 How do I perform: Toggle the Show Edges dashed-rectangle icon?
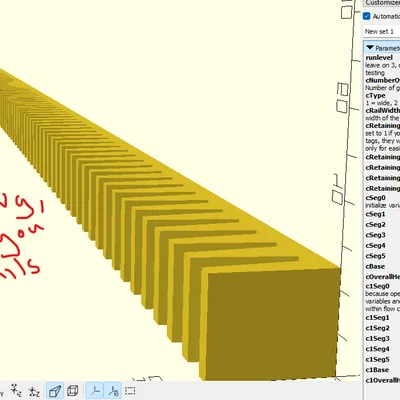pos(130,391)
